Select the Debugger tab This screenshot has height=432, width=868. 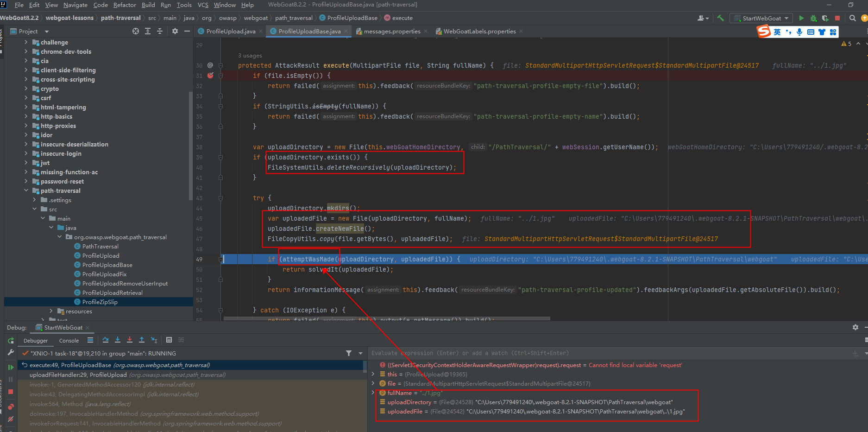click(x=36, y=340)
